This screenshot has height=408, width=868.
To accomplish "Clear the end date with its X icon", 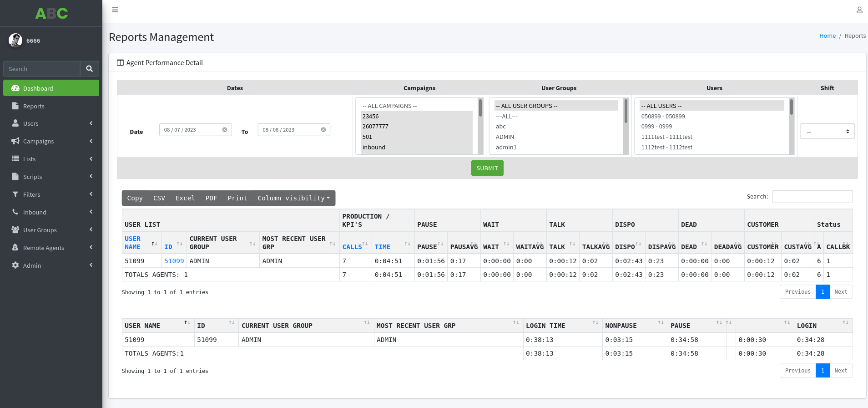I will (x=323, y=130).
